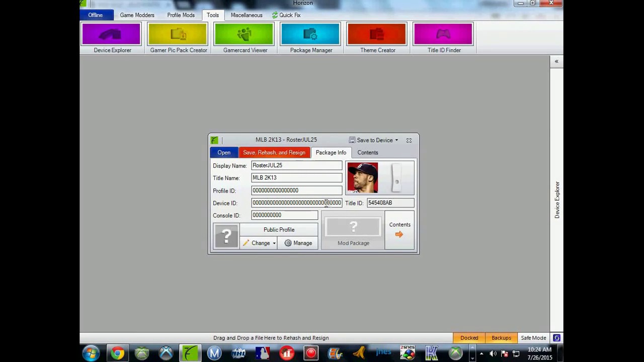Click the blue Open button
Viewport: 644px width, 362px height.
coord(224,152)
